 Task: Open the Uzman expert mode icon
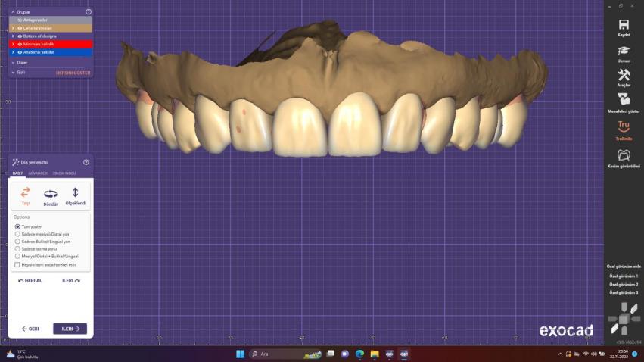(624, 50)
